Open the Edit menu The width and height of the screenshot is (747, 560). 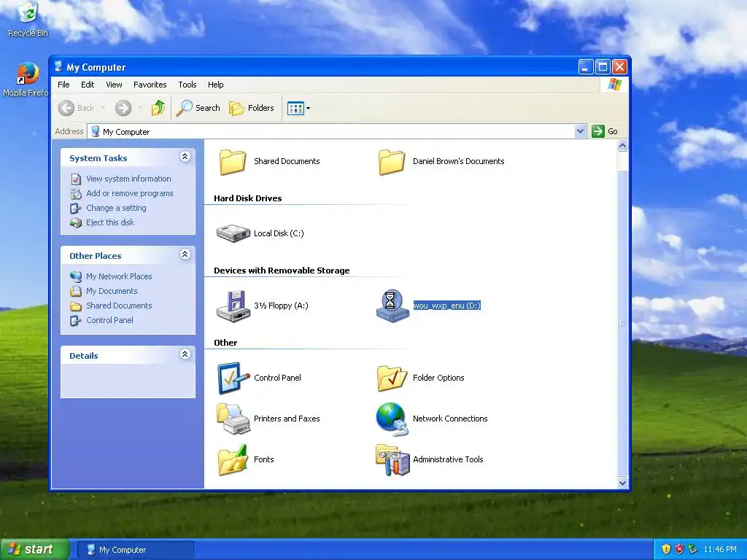pyautogui.click(x=88, y=85)
